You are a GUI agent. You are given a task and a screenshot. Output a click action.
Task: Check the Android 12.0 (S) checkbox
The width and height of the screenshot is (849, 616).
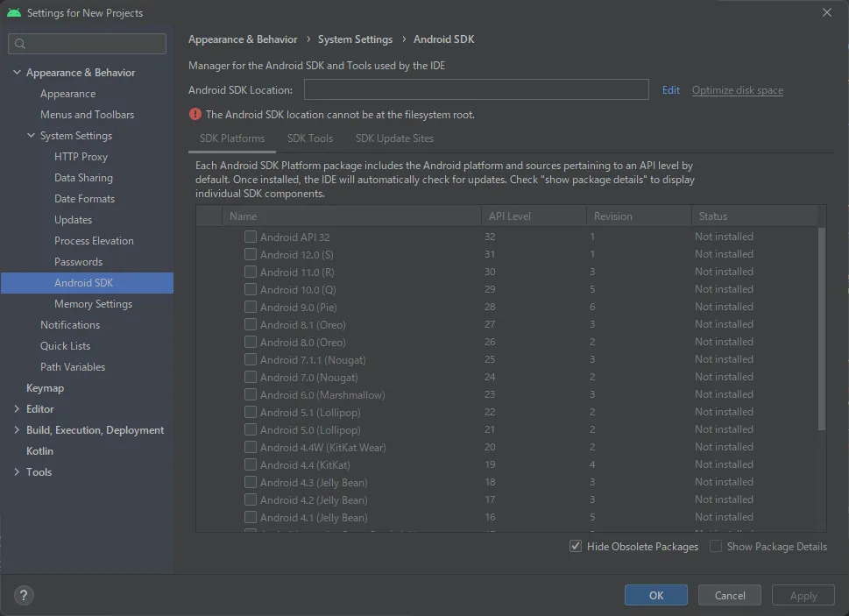pos(251,254)
